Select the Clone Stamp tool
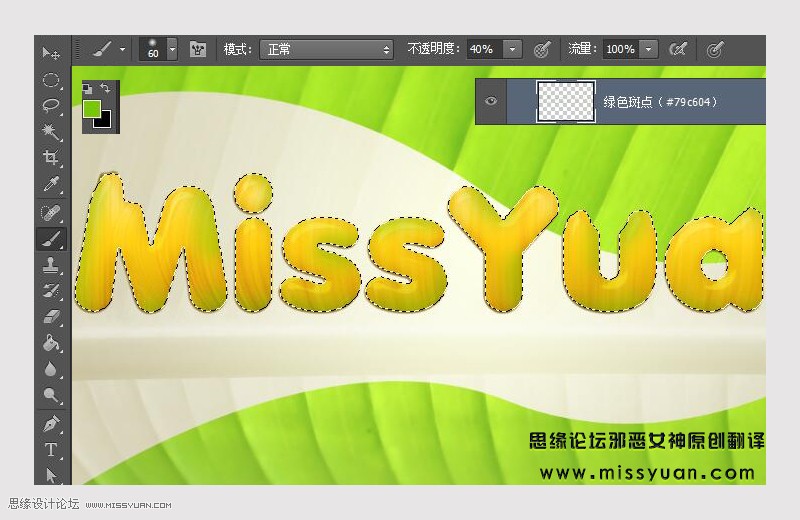Screen dimensions: 800x520 tap(51, 265)
